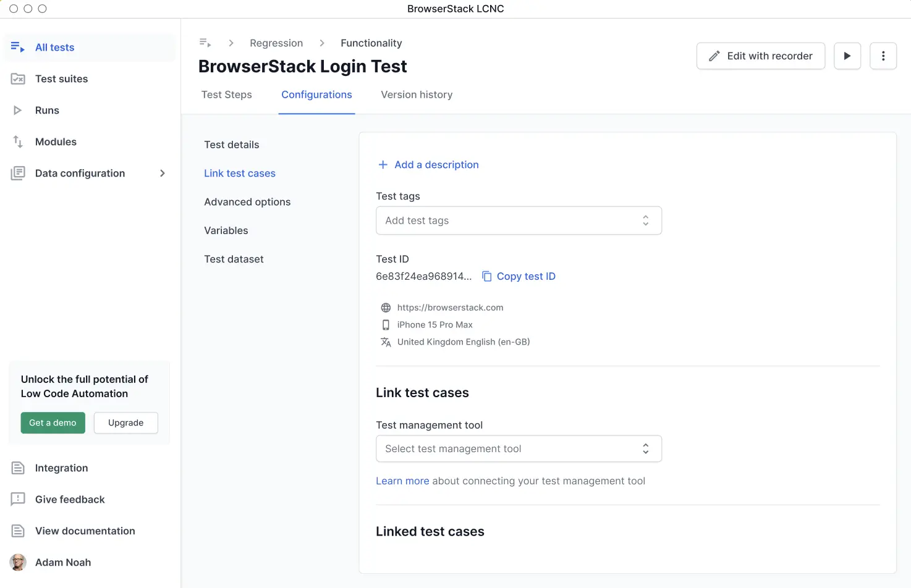Click the breadcrumb root tests icon

(205, 43)
